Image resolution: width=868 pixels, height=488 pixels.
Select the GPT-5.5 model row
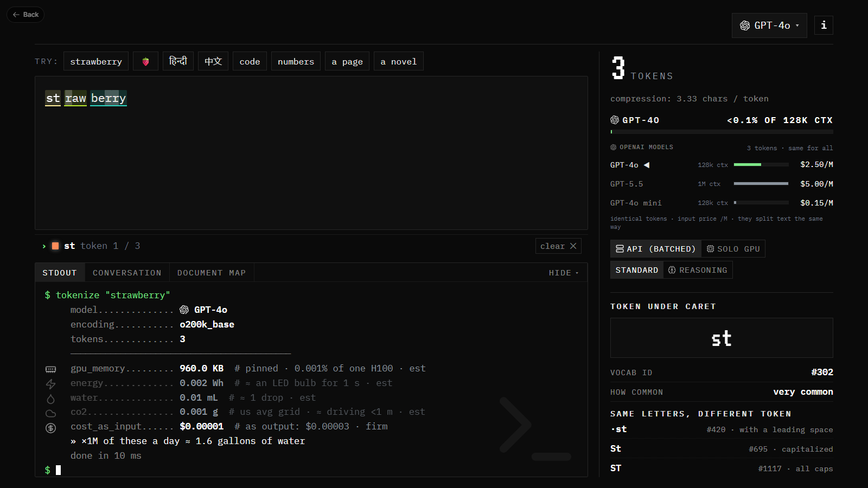click(x=722, y=184)
